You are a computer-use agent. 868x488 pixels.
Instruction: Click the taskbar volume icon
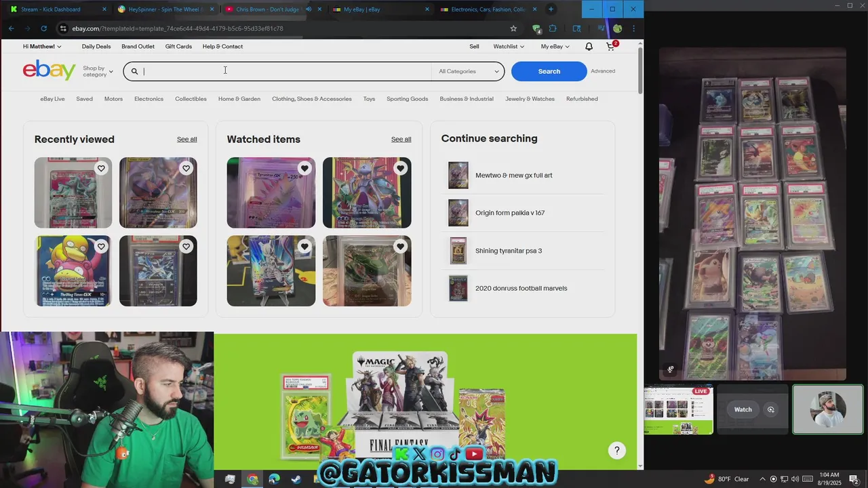click(795, 479)
